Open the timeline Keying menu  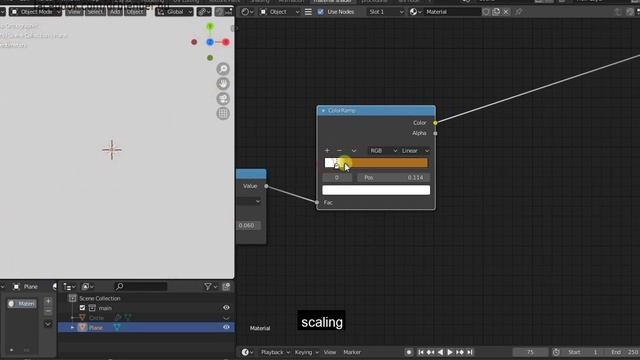coord(306,352)
